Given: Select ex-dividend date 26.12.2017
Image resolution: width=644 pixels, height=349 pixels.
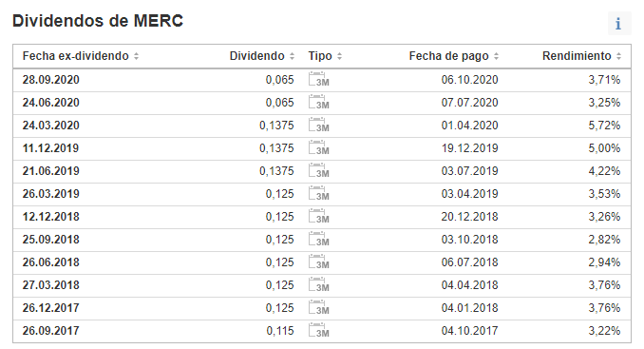Looking at the screenshot, I should (51, 308).
